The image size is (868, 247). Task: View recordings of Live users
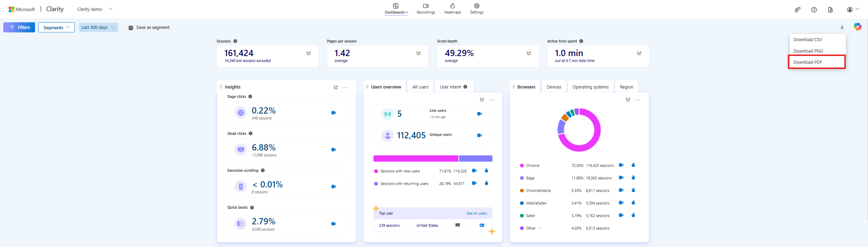(479, 114)
